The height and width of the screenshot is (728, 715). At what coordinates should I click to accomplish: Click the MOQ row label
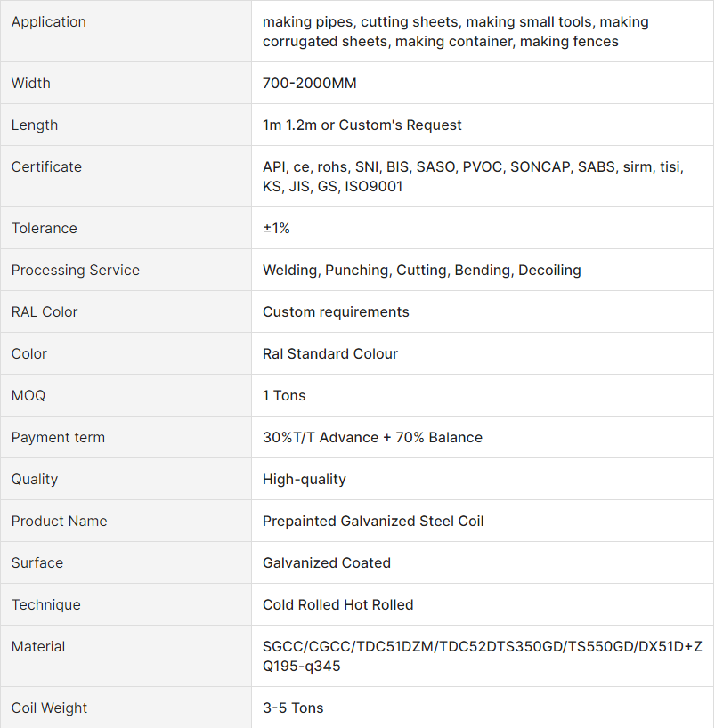tap(28, 395)
